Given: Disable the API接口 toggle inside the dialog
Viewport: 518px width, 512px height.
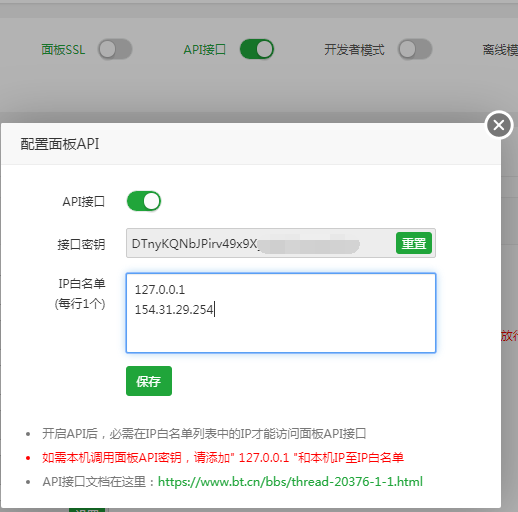Looking at the screenshot, I should pos(144,201).
